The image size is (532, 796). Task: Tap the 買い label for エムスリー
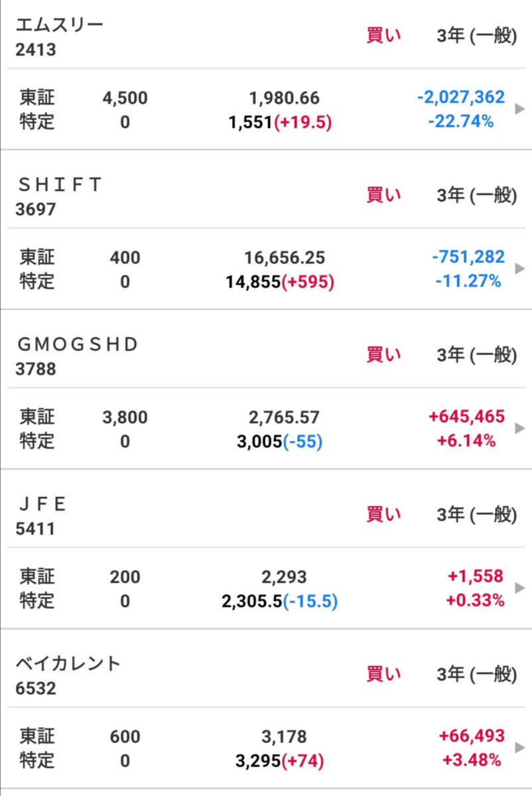click(383, 35)
